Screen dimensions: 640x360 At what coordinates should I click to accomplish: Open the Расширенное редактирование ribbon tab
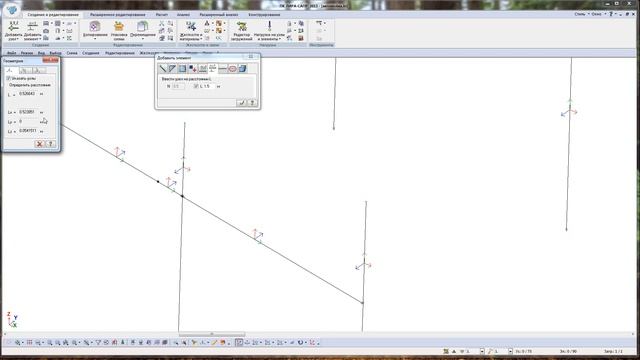(118, 15)
